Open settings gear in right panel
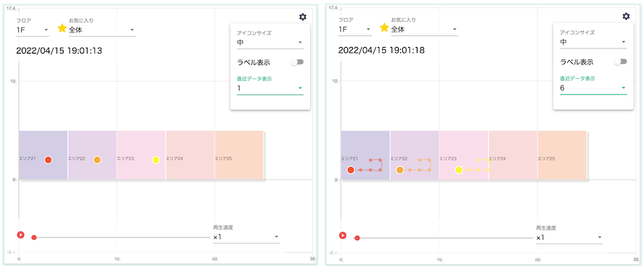 (626, 17)
